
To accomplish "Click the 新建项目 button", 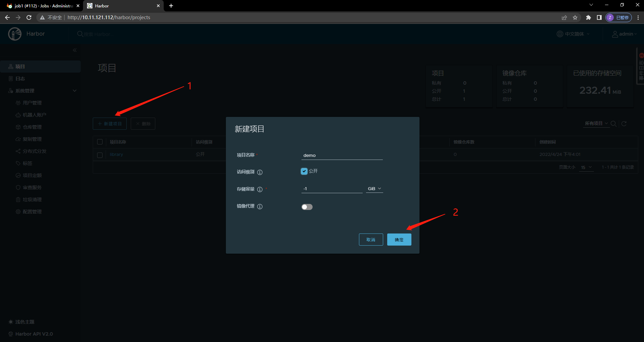I will click(x=110, y=124).
